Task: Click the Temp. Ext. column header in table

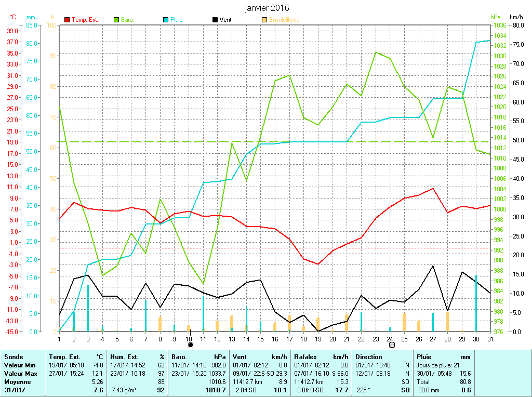Action: 65,357
